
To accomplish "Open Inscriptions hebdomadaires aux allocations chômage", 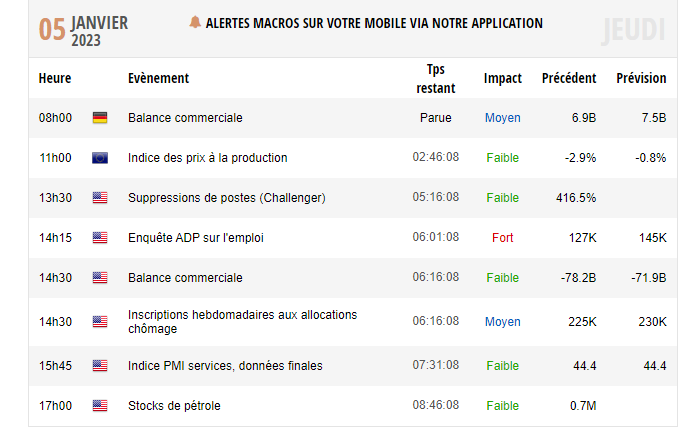I will point(242,322).
